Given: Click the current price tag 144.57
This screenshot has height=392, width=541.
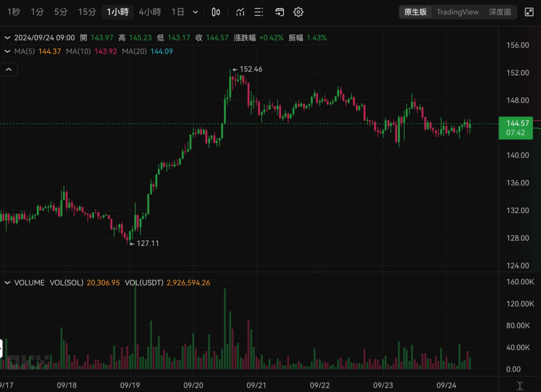Looking at the screenshot, I should (516, 128).
